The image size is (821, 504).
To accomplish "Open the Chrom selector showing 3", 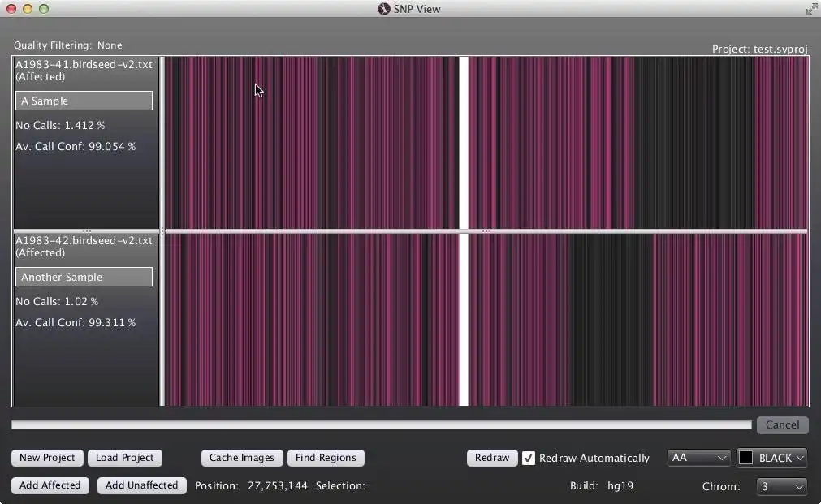I will tap(781, 486).
